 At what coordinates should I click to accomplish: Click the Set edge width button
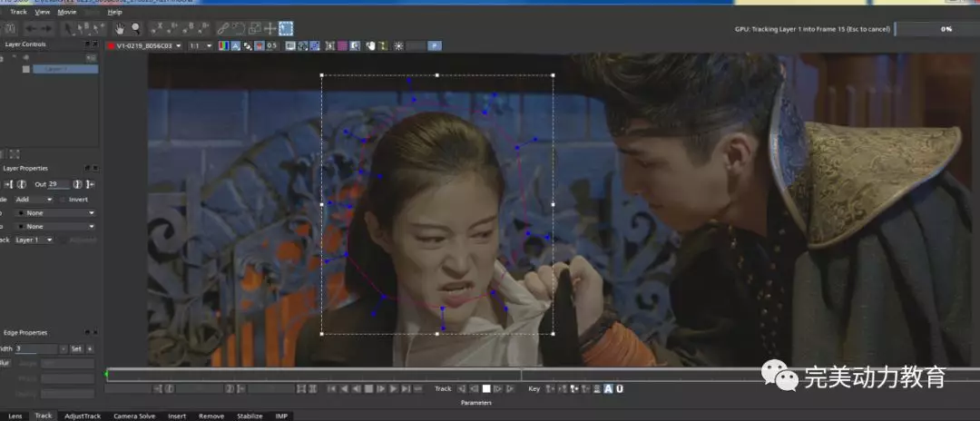[x=75, y=348]
